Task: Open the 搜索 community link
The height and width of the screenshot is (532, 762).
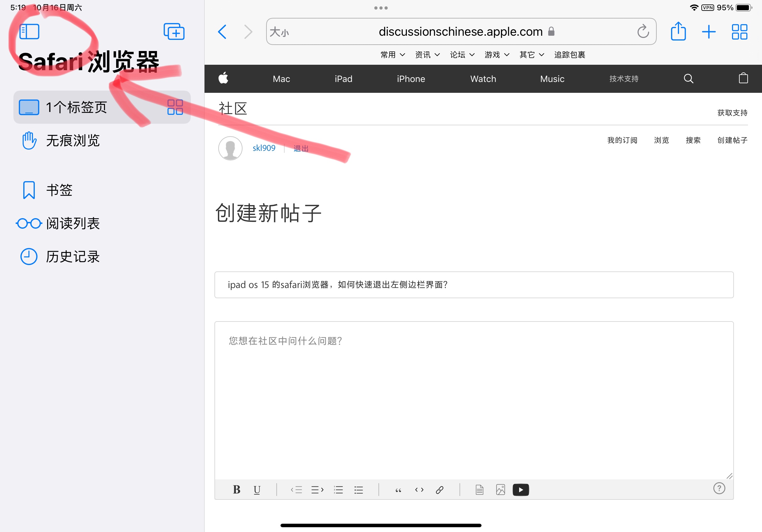Action: click(x=693, y=140)
